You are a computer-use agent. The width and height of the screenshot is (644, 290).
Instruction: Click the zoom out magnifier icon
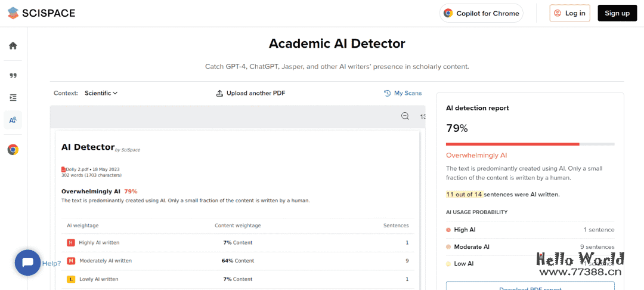pos(405,116)
